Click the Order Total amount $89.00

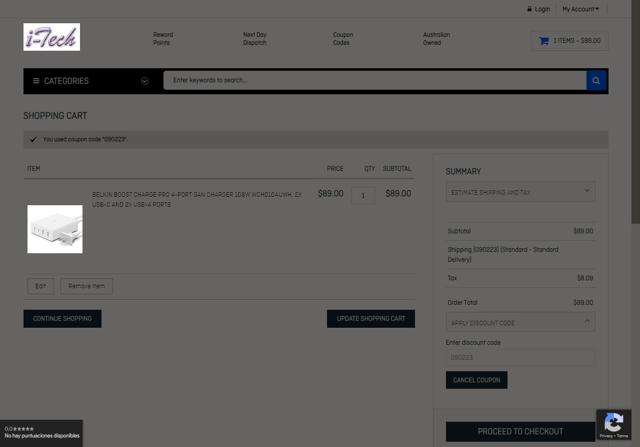(583, 302)
